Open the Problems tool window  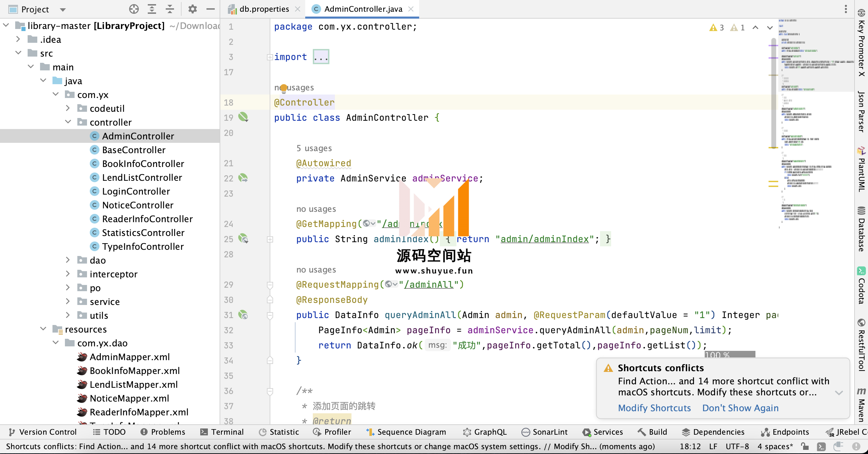click(x=163, y=432)
